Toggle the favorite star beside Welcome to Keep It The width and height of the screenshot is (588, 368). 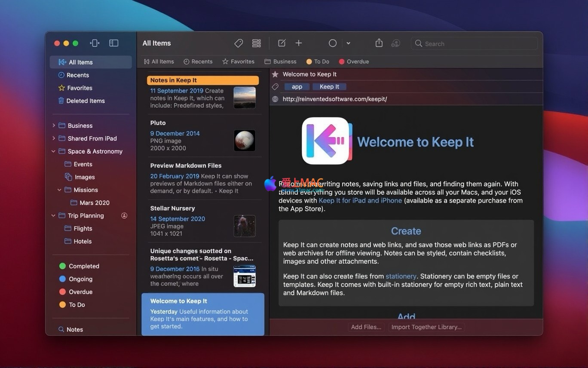(x=275, y=74)
